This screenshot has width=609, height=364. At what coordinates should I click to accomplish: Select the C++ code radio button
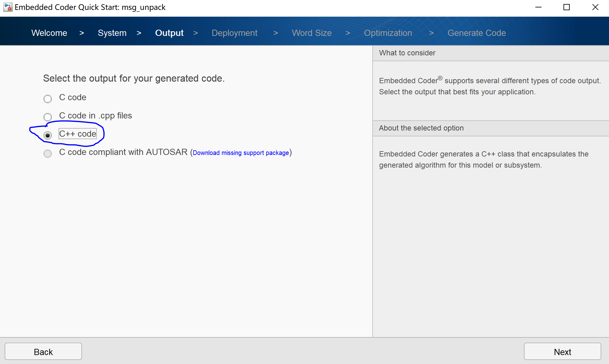[48, 135]
